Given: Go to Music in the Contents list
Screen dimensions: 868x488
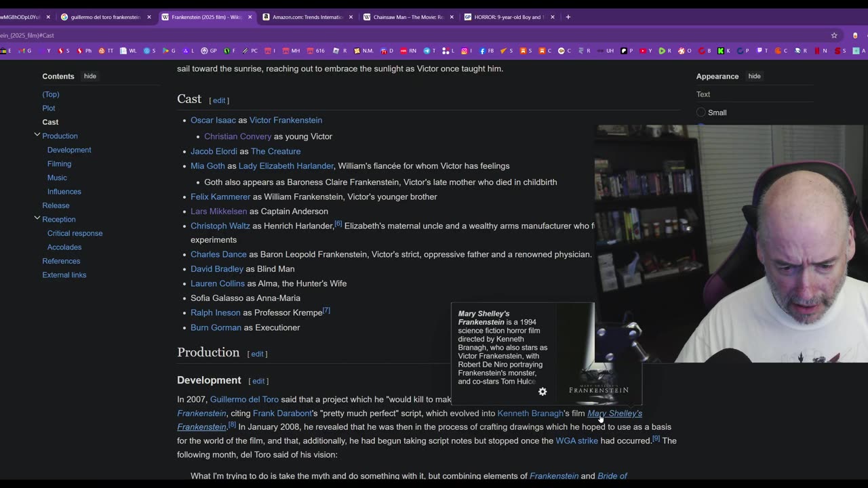Looking at the screenshot, I should click(57, 178).
